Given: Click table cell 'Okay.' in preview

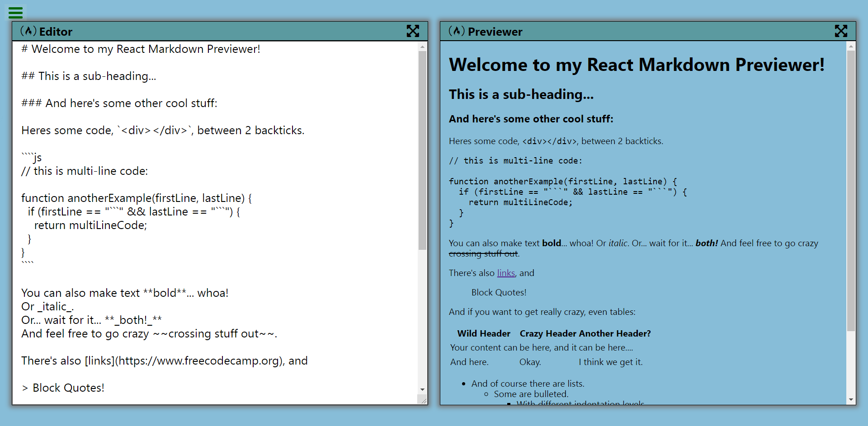Looking at the screenshot, I should (x=530, y=362).
